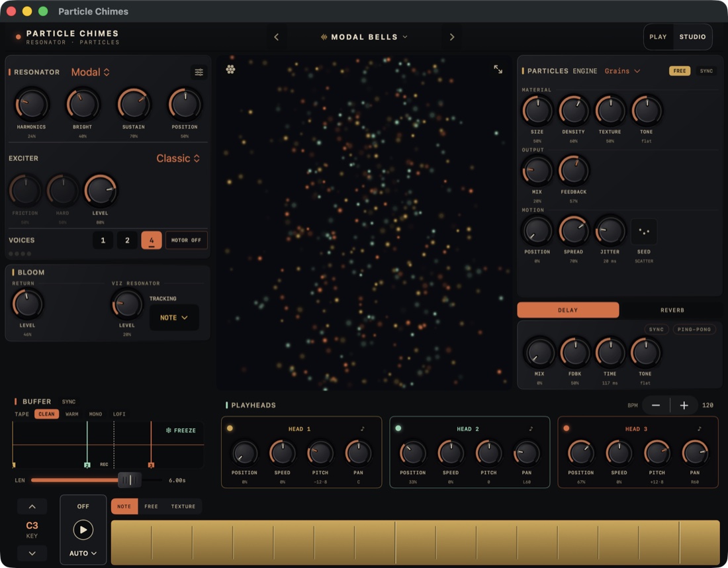The image size is (728, 568).
Task: Open the resonator settings sliders icon
Action: 199,72
